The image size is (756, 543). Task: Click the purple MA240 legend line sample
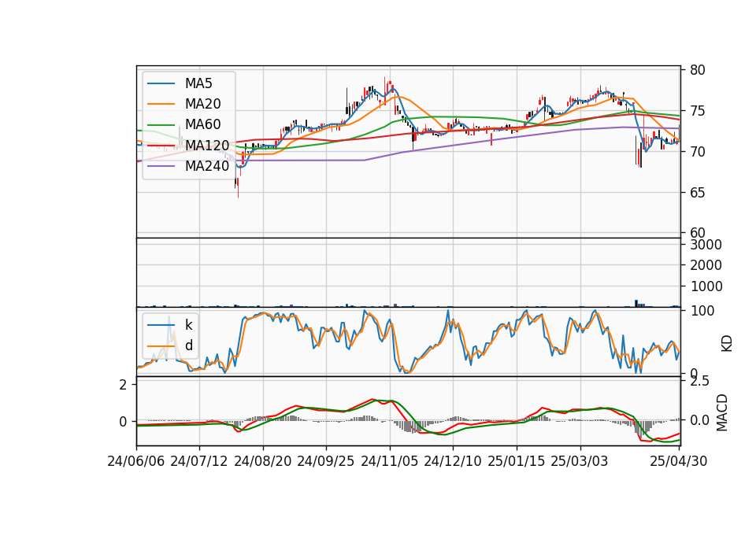coord(161,166)
